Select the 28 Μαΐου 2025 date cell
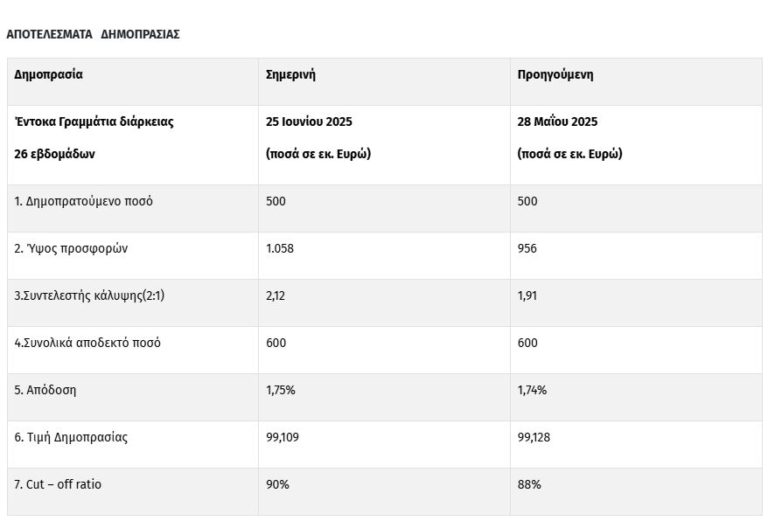Viewport: 768px width, 528px height. 557,122
